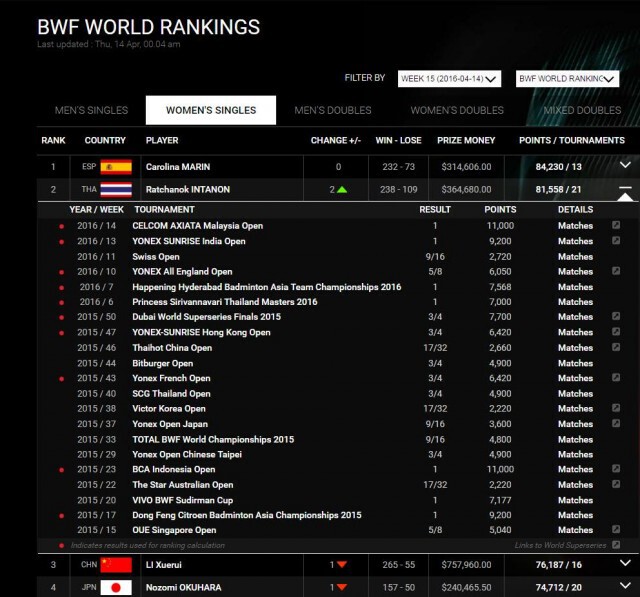Click the Japan flag beside Nozomi Okuhara
Screen dimensions: 640x597
pos(116,587)
